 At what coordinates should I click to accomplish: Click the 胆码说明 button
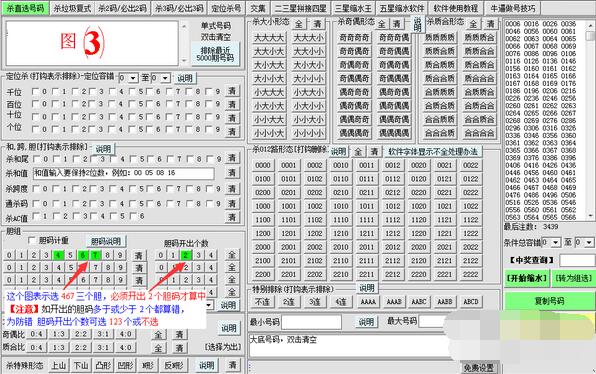106,241
